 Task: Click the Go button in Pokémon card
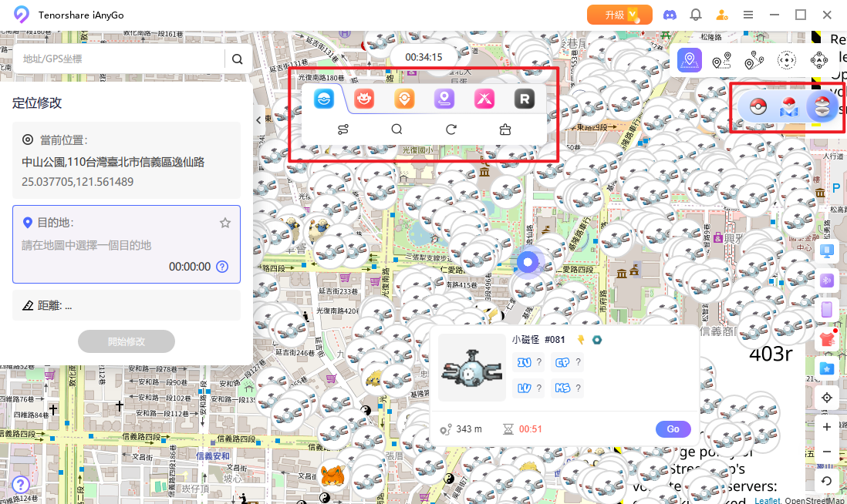pos(673,429)
